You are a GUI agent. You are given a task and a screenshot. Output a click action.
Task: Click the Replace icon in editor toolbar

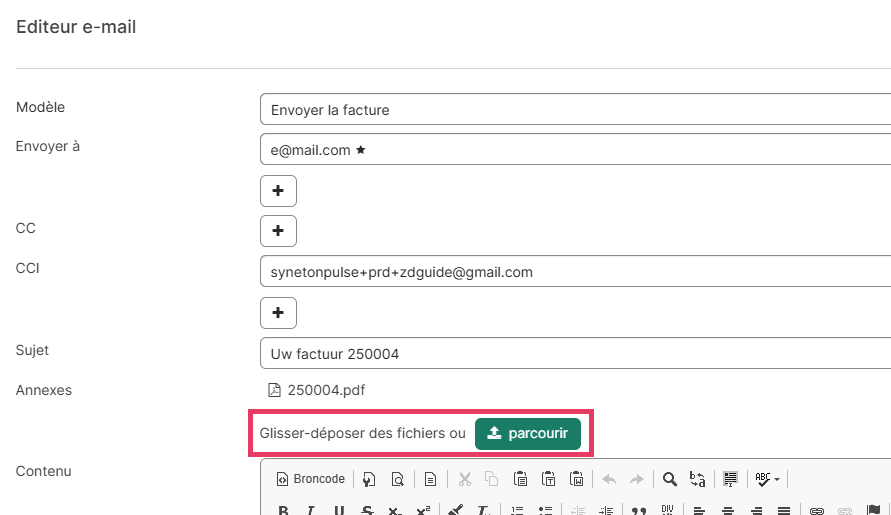(x=697, y=479)
